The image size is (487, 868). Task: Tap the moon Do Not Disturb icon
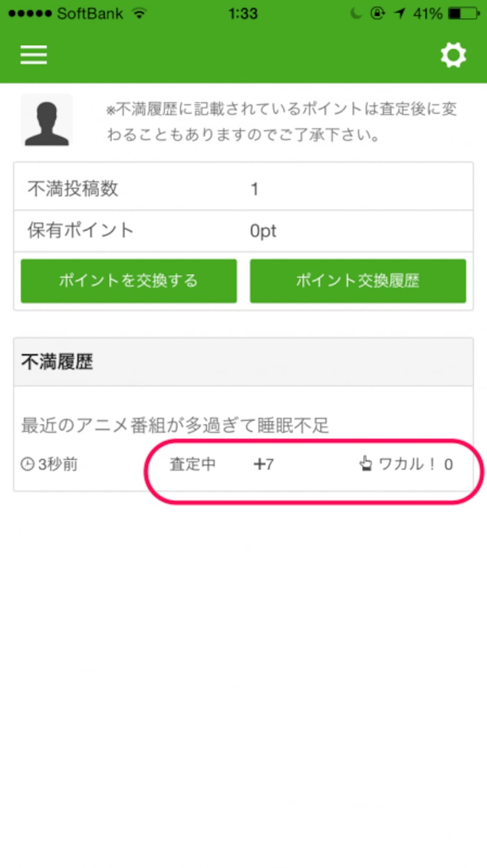coord(357,13)
